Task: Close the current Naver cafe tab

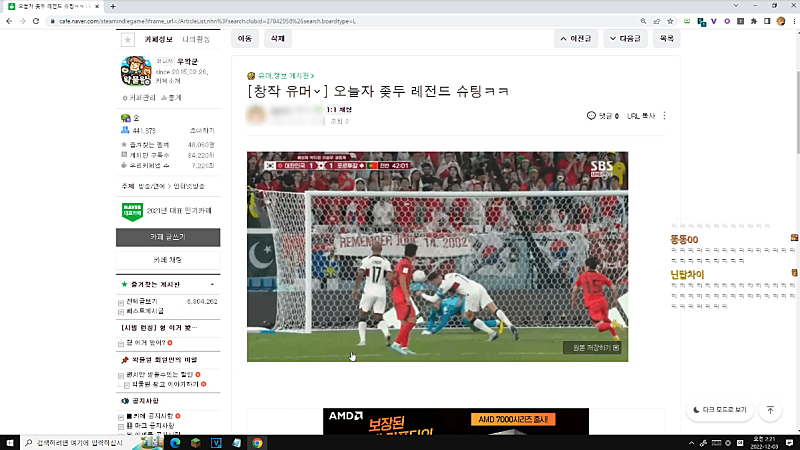Action: click(x=97, y=6)
